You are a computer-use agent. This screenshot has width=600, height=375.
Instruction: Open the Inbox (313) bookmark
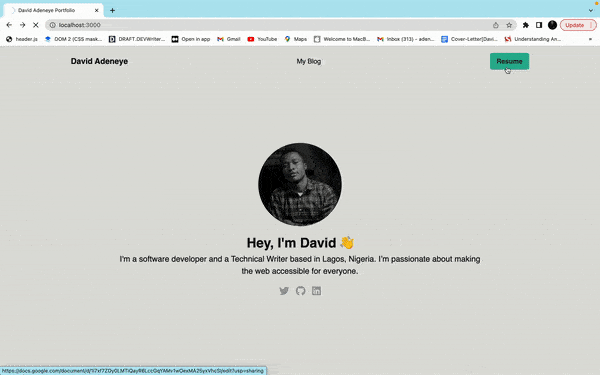(406, 39)
